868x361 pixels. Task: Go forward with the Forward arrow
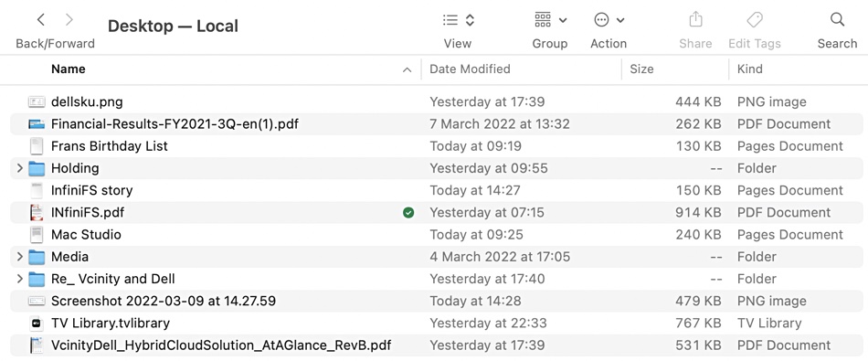(69, 20)
